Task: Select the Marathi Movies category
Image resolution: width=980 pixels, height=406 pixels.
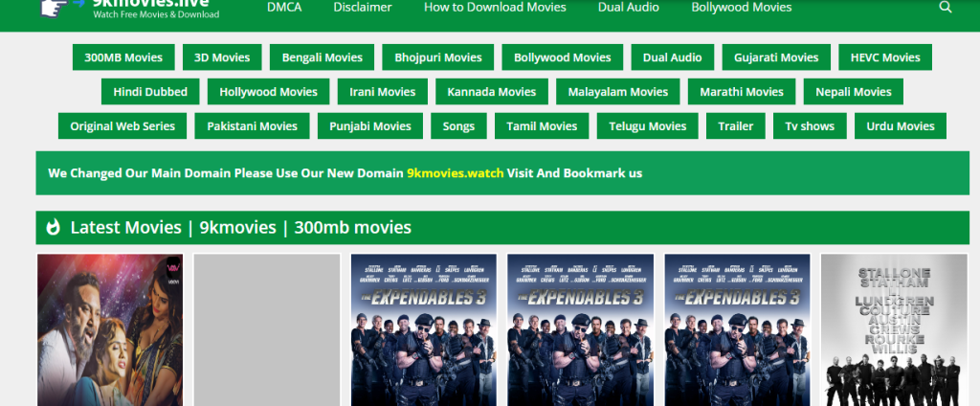Action: [x=742, y=91]
